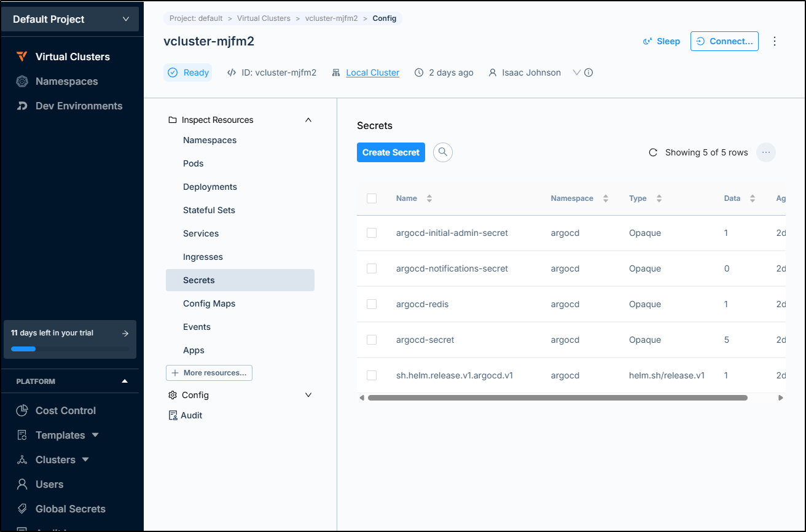Click the trial progress bar

tap(69, 349)
